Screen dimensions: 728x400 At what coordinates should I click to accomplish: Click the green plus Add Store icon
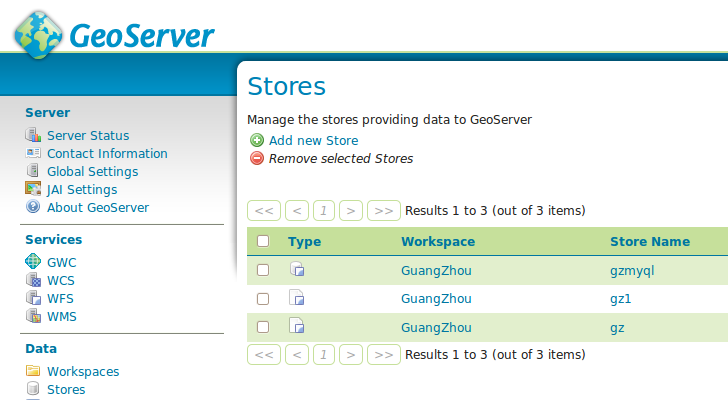257,140
